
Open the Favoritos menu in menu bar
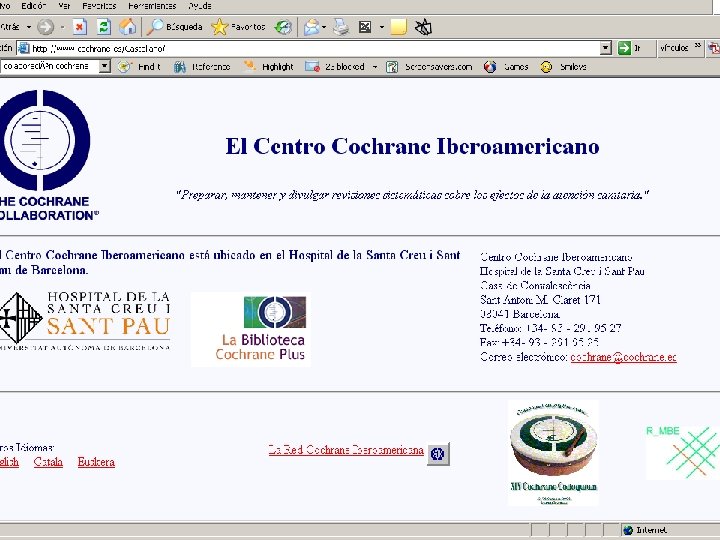99,6
